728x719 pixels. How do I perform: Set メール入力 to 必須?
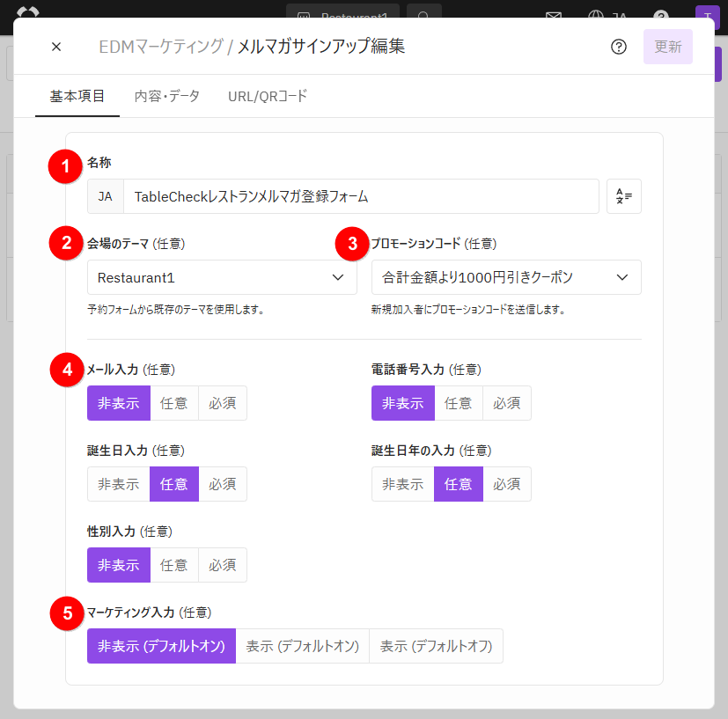point(223,403)
